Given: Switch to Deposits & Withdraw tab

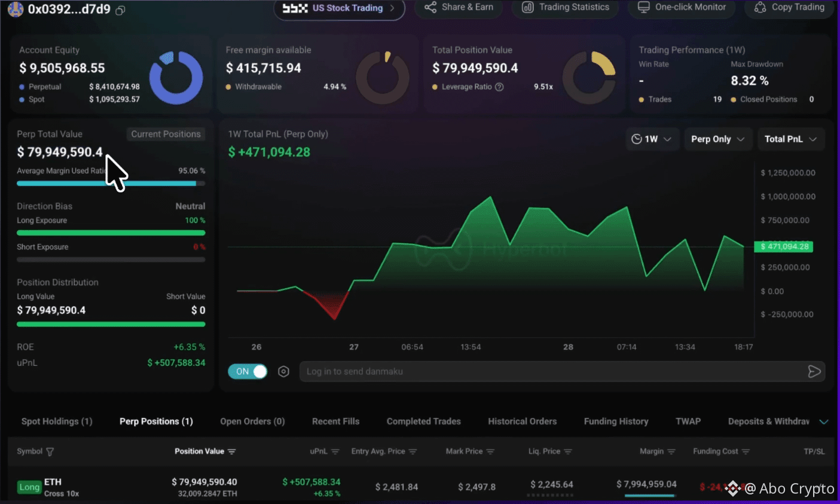Looking at the screenshot, I should tap(769, 421).
